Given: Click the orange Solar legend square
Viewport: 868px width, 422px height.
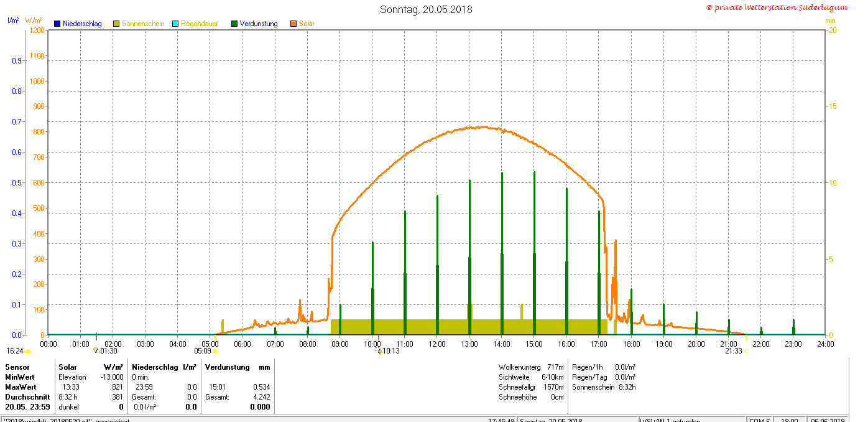Looking at the screenshot, I should tap(293, 24).
